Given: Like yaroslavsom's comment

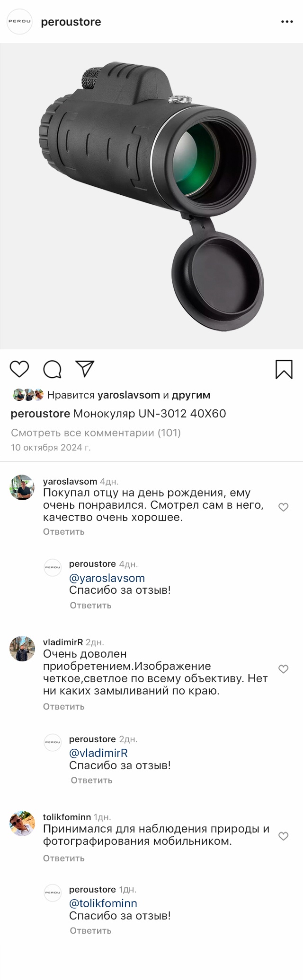Looking at the screenshot, I should click(x=283, y=507).
